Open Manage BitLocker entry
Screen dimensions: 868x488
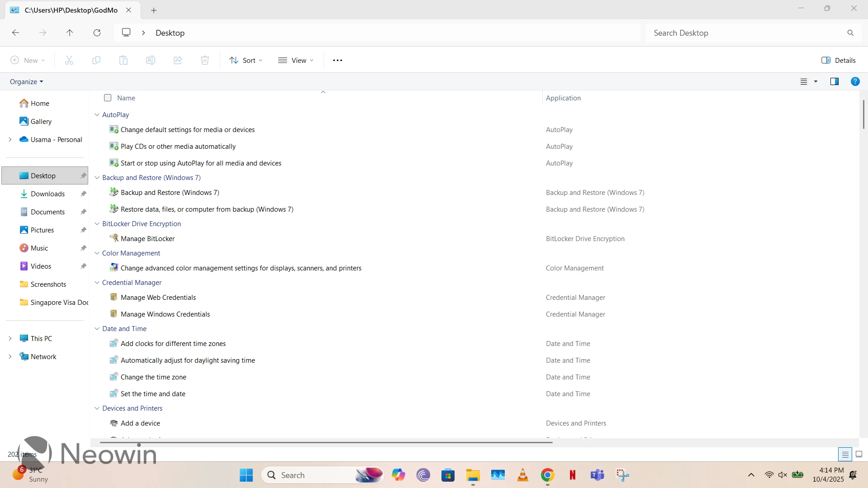click(x=147, y=238)
